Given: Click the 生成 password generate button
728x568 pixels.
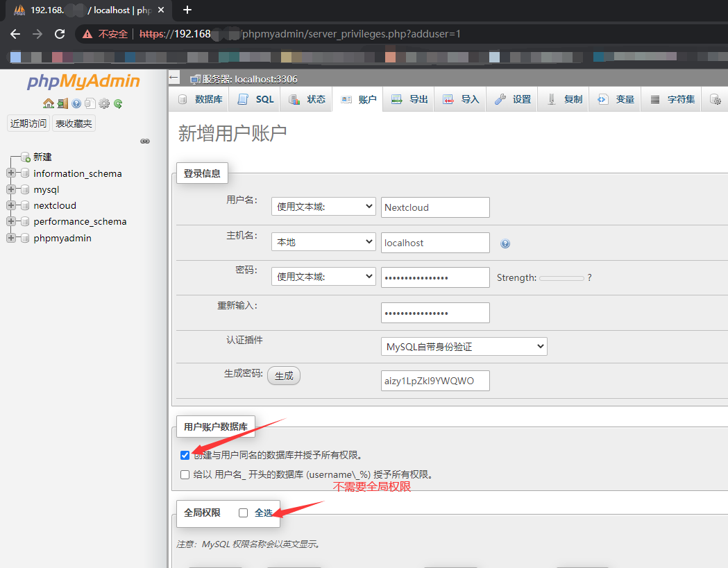Looking at the screenshot, I should (x=284, y=375).
